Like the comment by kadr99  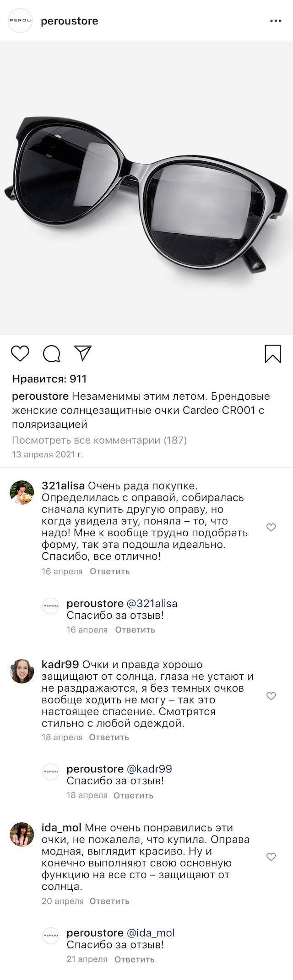[x=271, y=696]
